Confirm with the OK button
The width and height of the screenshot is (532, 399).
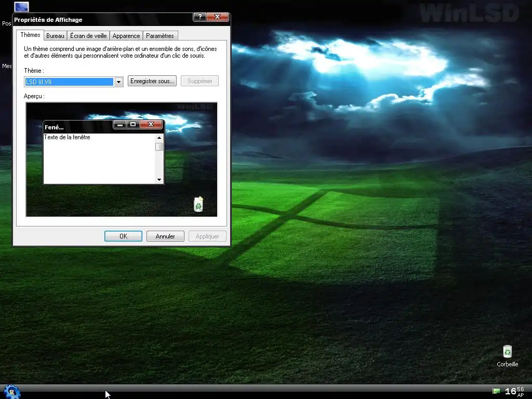123,236
